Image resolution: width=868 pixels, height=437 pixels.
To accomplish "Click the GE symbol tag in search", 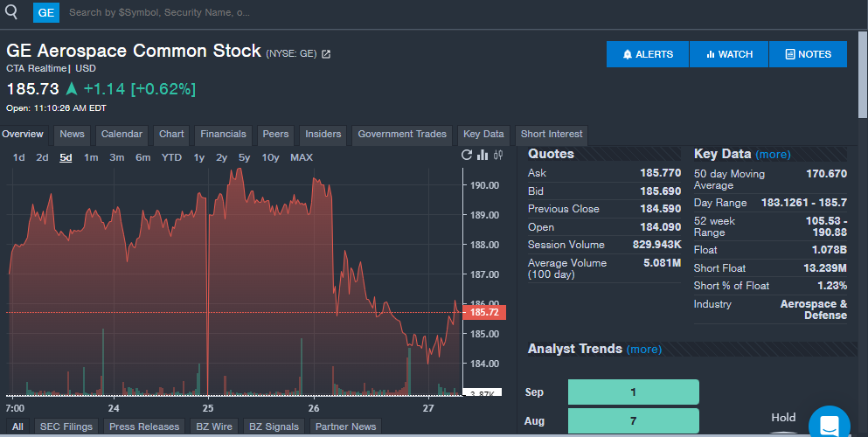I will (46, 12).
